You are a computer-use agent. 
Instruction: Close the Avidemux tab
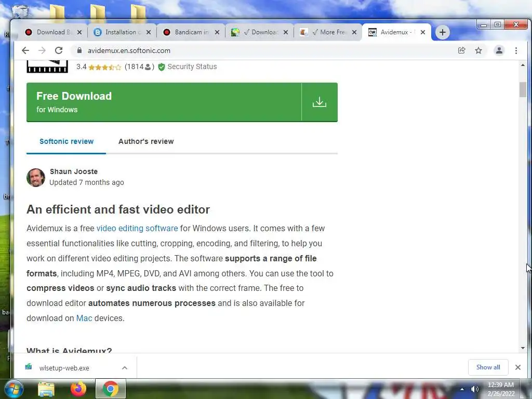tap(423, 32)
